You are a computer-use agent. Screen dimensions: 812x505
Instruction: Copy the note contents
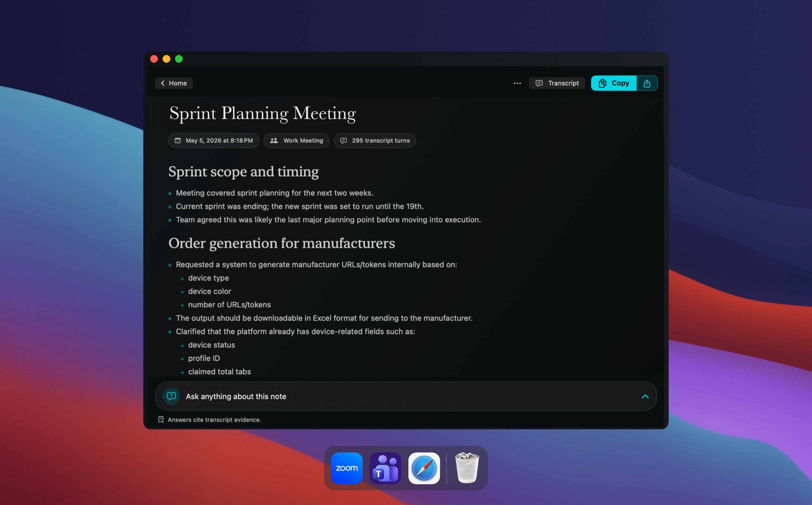[614, 83]
